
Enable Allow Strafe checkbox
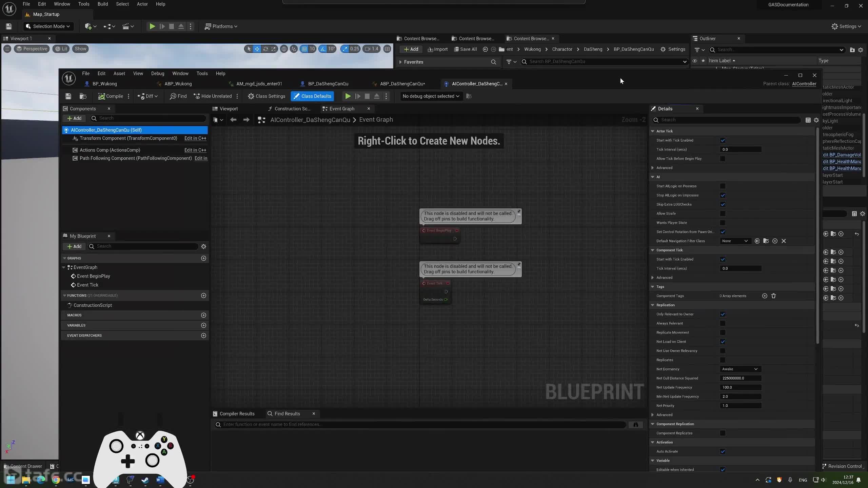tap(723, 213)
